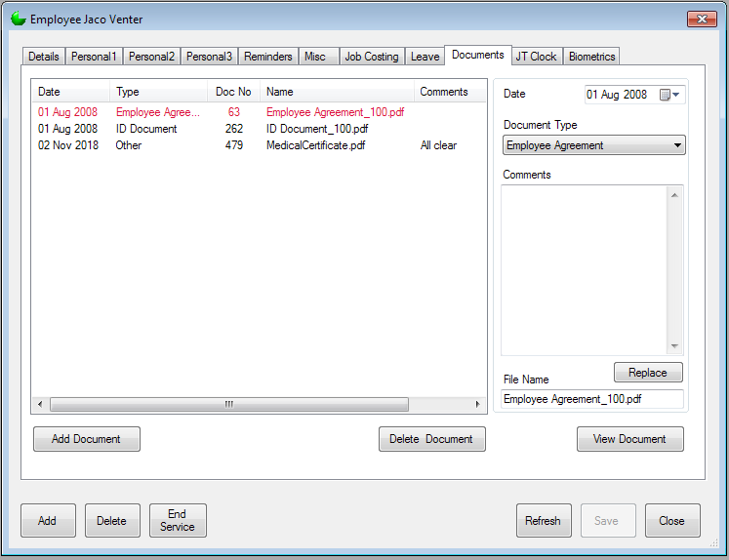Switch to the Personal1 tab
729x560 pixels.
94,57
